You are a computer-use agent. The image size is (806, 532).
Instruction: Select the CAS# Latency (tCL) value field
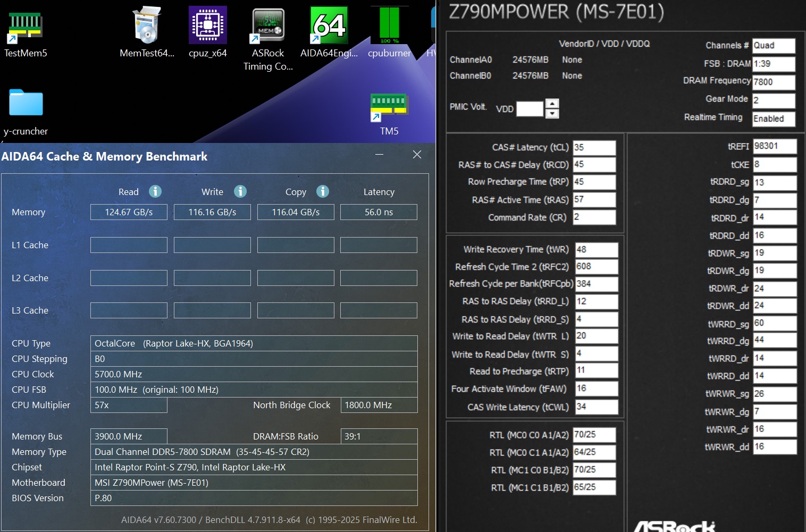tap(594, 147)
